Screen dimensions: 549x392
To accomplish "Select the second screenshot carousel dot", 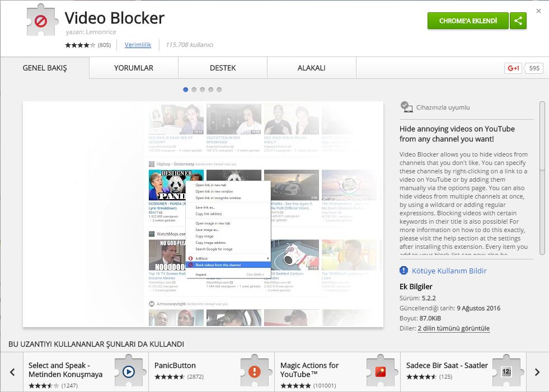I will pos(194,89).
